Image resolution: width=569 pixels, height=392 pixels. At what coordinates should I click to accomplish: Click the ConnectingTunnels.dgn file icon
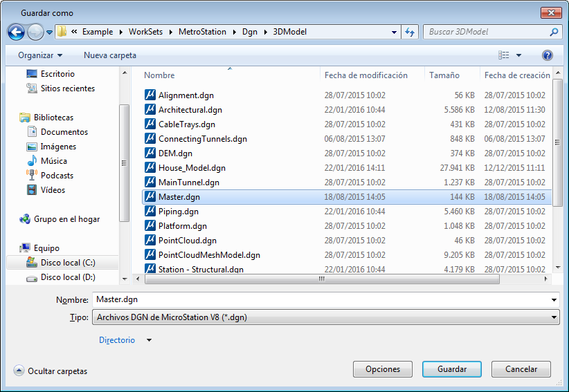(x=150, y=138)
